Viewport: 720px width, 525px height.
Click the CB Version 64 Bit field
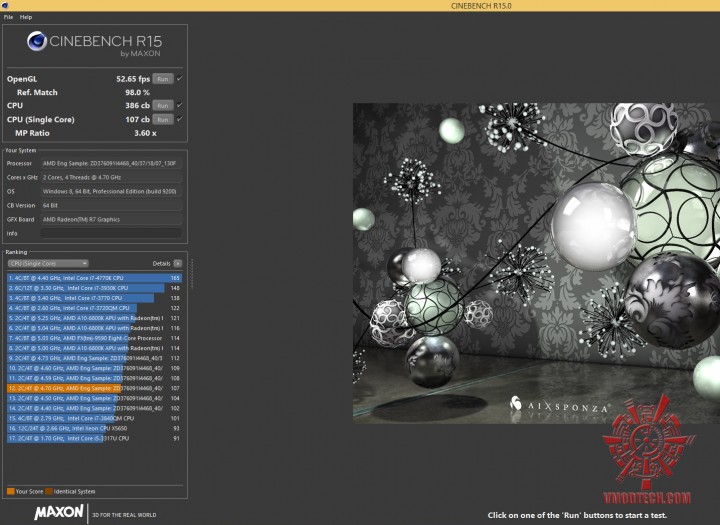[111, 205]
